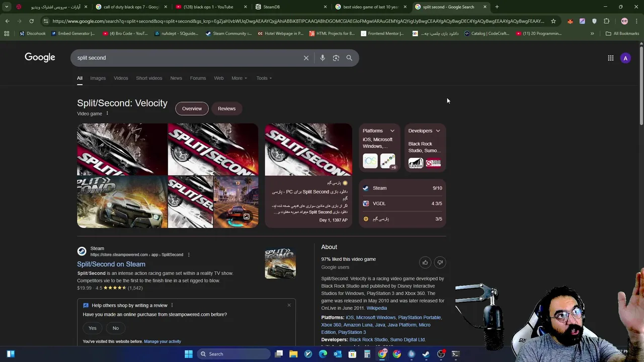The width and height of the screenshot is (644, 362).
Task: Dismiss the review help card
Action: [289, 305]
